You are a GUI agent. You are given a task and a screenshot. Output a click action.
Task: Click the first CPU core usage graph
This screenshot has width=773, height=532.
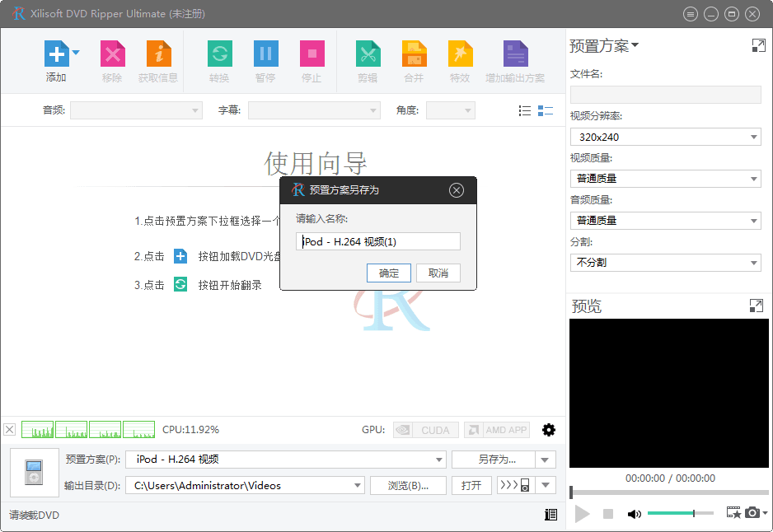click(x=37, y=430)
